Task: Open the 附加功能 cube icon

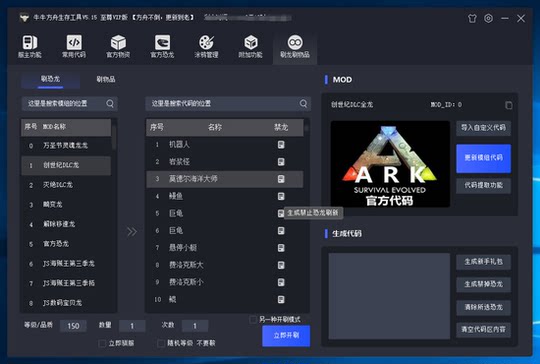Action: [250, 46]
